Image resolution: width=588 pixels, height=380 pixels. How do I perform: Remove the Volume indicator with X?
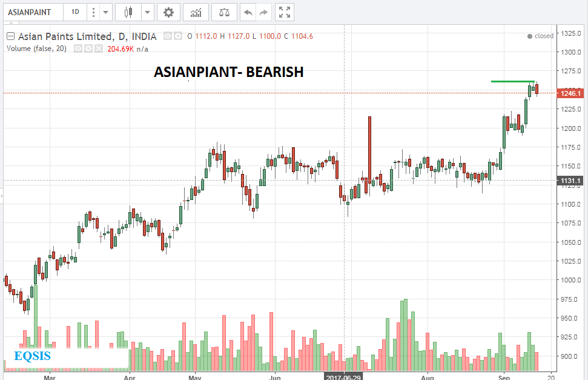click(x=98, y=49)
